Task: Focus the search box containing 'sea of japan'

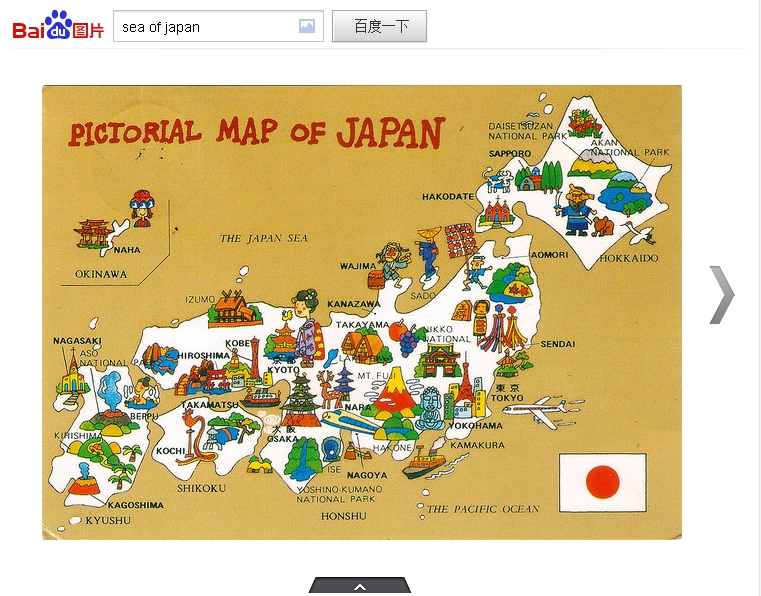Action: (205, 27)
